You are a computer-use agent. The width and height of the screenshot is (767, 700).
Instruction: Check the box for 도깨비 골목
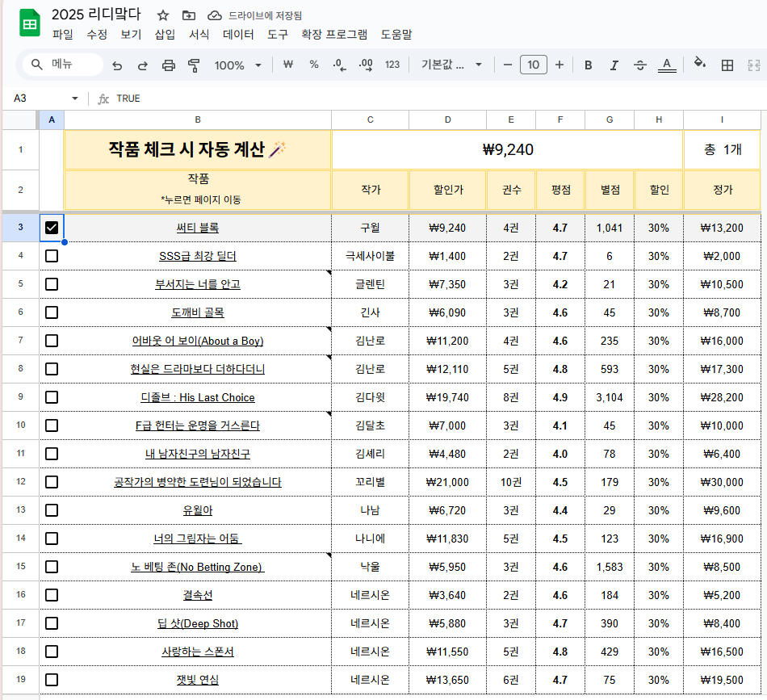pyautogui.click(x=52, y=312)
